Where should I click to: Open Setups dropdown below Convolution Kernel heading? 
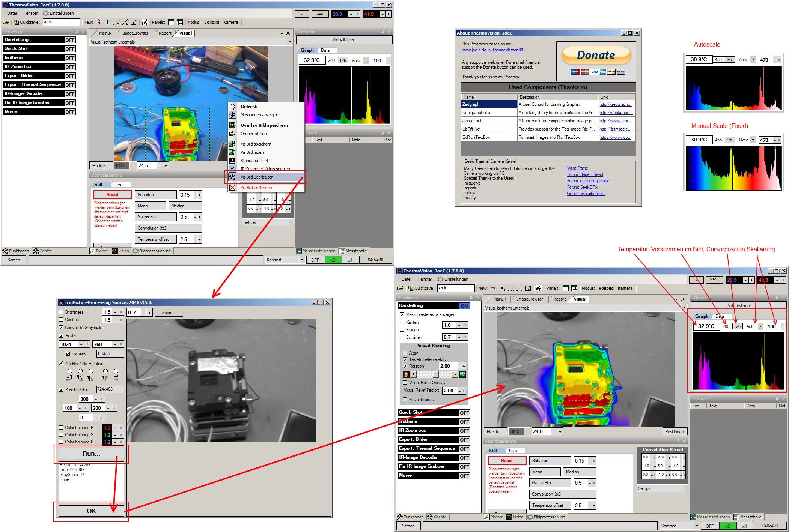point(687,488)
